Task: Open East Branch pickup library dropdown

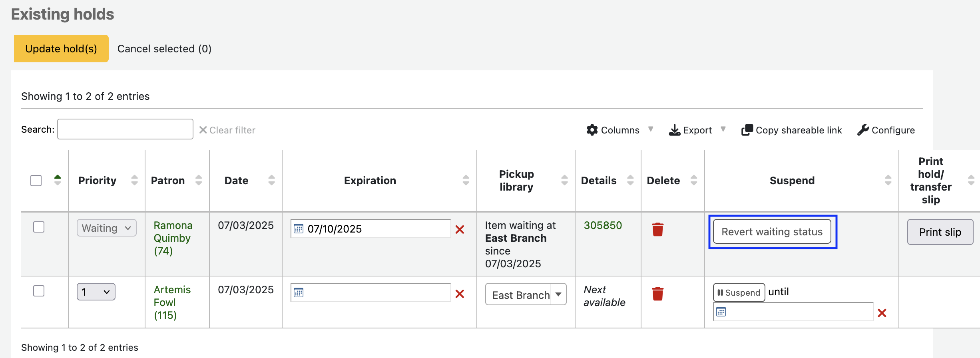Action: pos(526,294)
